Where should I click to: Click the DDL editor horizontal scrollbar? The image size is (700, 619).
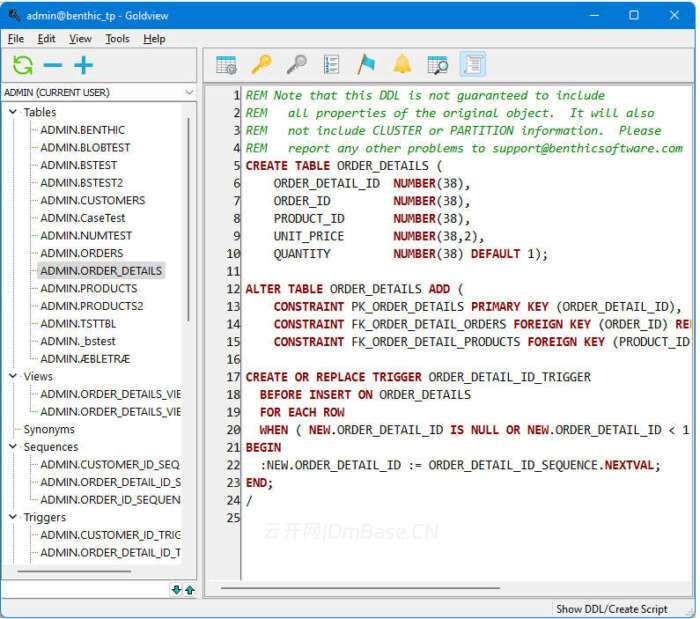[x=360, y=588]
